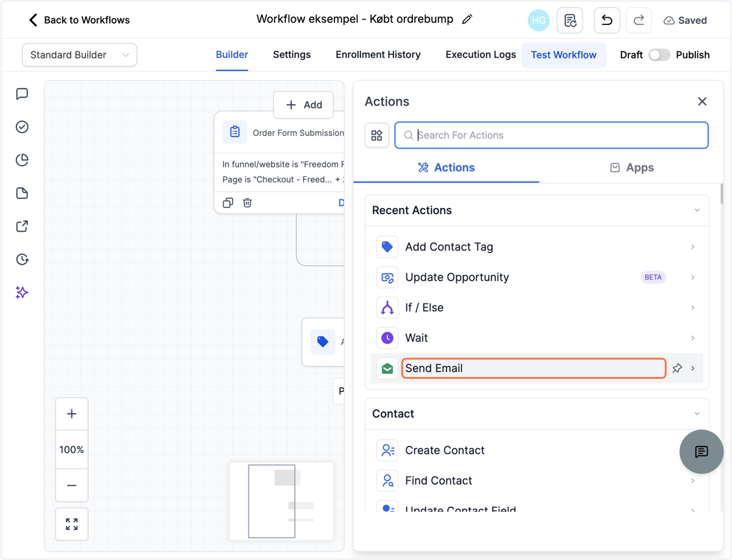Image resolution: width=732 pixels, height=560 pixels.
Task: Open the chat support bubble
Action: point(701,452)
